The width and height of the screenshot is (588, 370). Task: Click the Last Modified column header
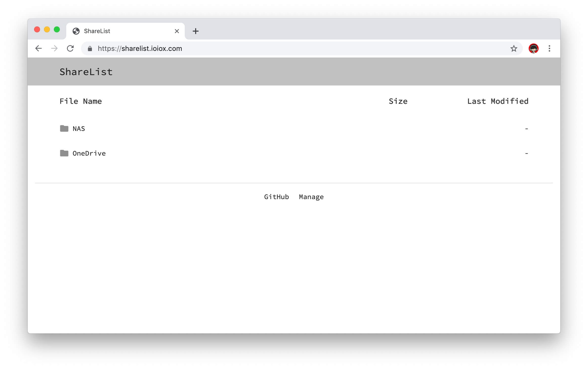tap(498, 101)
